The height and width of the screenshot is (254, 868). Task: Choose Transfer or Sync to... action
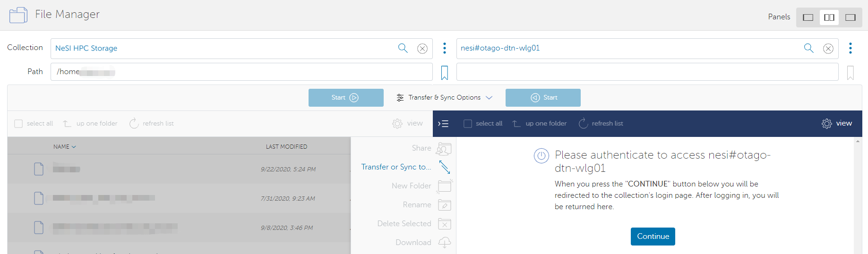pyautogui.click(x=396, y=167)
